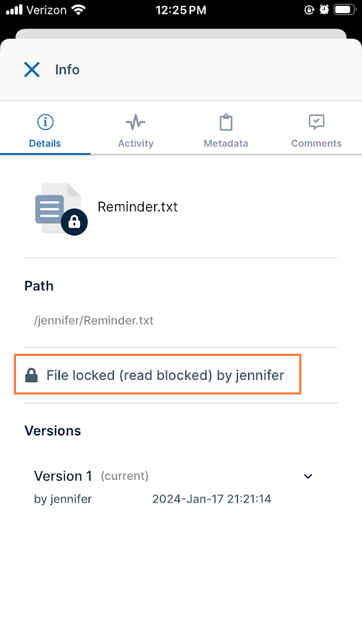Close the Info panel with X icon
Viewport: 362px width, 644px height.
31,70
